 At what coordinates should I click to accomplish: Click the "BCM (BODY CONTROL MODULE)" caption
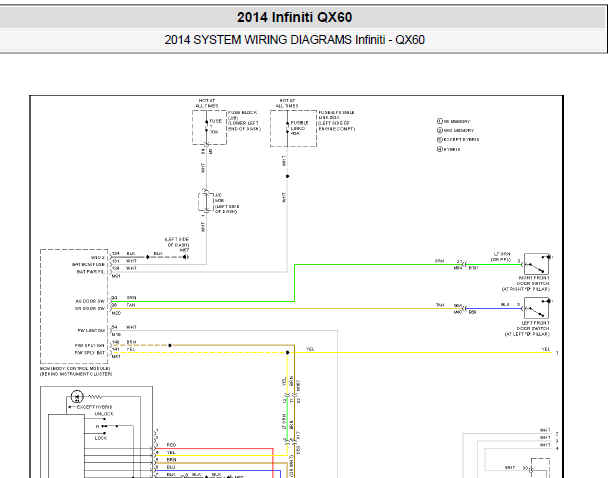point(75,368)
